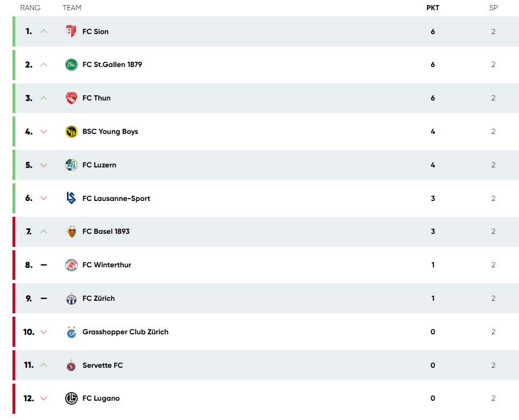Click the Servette FC crest
This screenshot has width=519, height=420.
click(x=71, y=365)
